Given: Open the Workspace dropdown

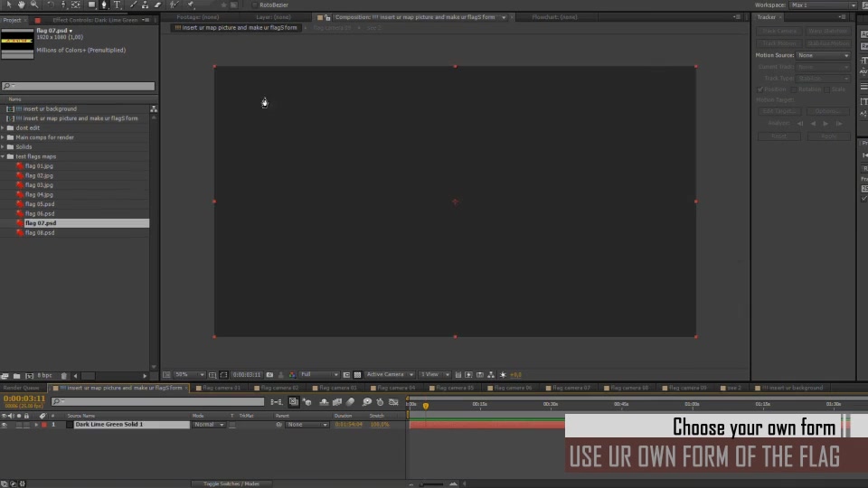Looking at the screenshot, I should (823, 5).
